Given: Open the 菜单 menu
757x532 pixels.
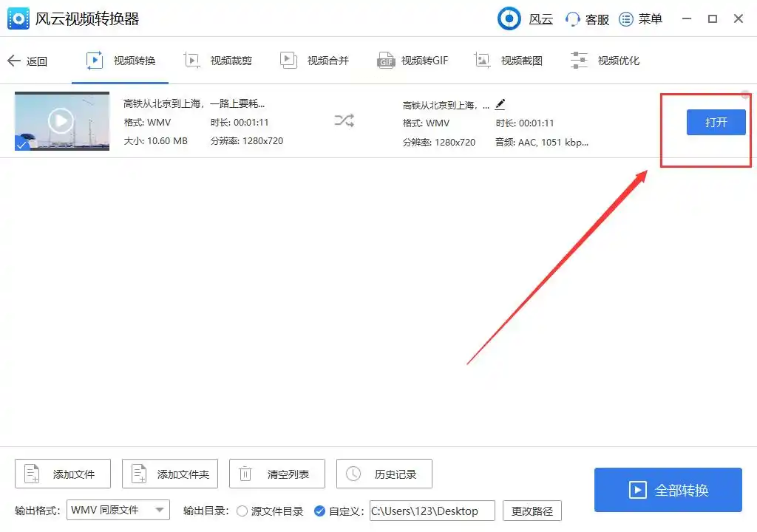Looking at the screenshot, I should coord(640,18).
